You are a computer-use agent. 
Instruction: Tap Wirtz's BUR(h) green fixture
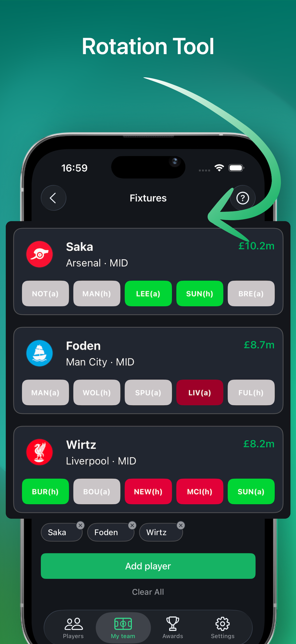(45, 491)
